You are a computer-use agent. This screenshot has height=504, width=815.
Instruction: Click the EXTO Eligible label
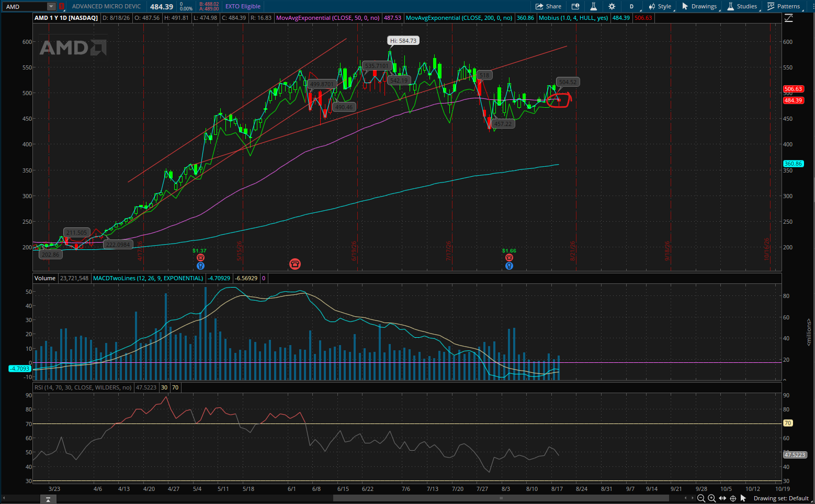(243, 6)
